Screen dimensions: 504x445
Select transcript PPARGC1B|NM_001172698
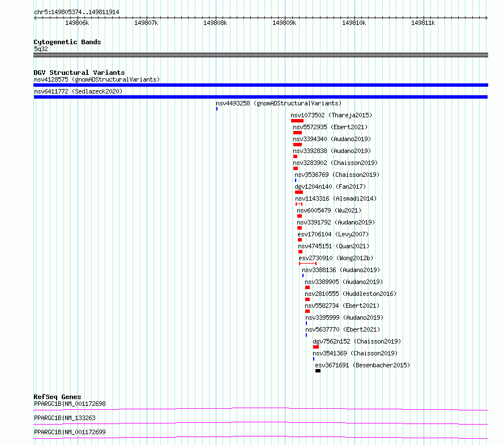pyautogui.click(x=70, y=404)
